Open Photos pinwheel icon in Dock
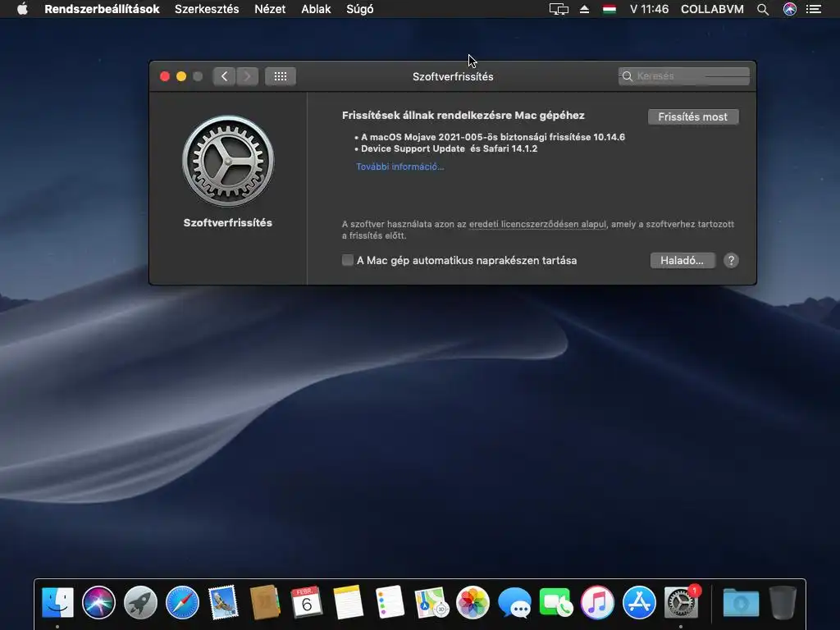Screen dimensions: 840x630 point(472,603)
